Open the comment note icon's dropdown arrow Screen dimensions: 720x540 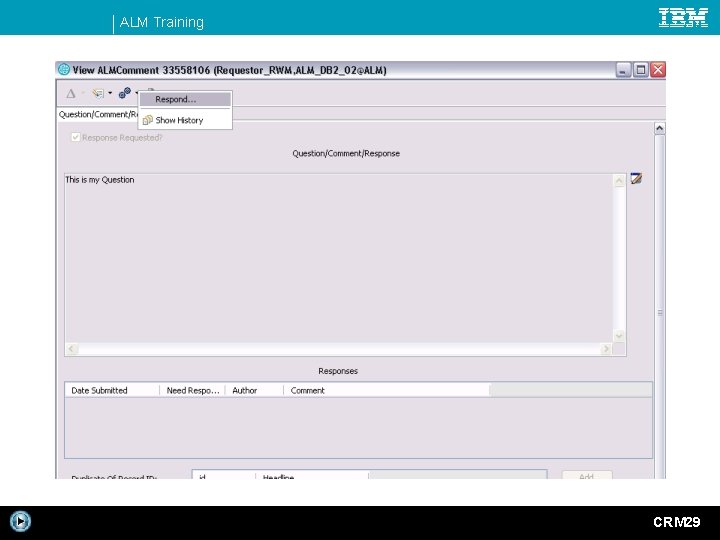110,93
